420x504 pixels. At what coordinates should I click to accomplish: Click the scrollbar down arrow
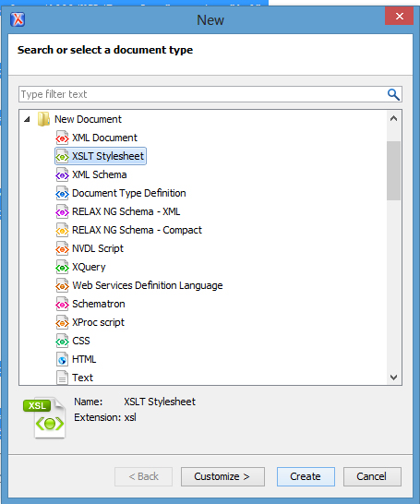pyautogui.click(x=393, y=378)
